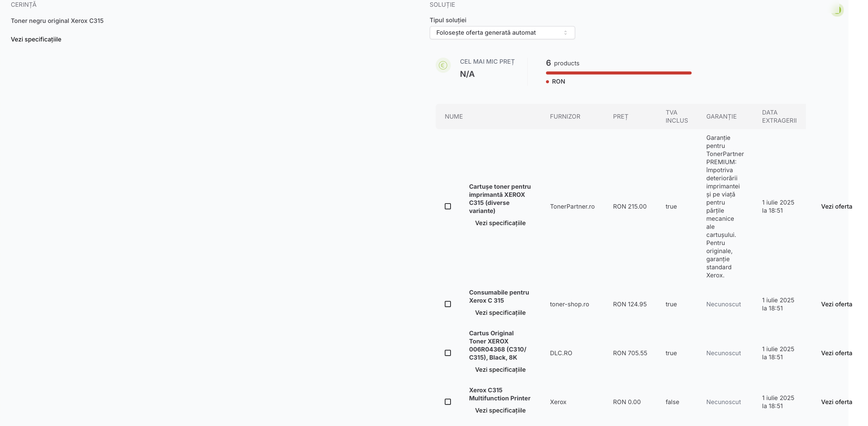
Task: Expand specifications for Cartușe toner XEROX C315
Action: point(500,223)
